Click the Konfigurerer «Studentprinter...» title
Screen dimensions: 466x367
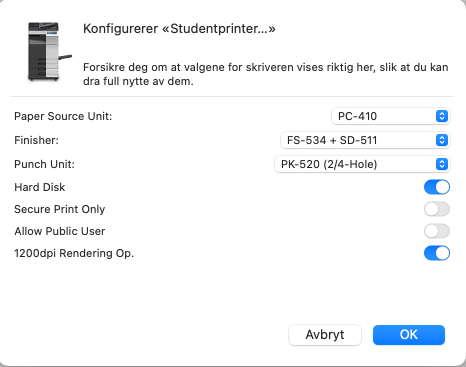pos(179,29)
